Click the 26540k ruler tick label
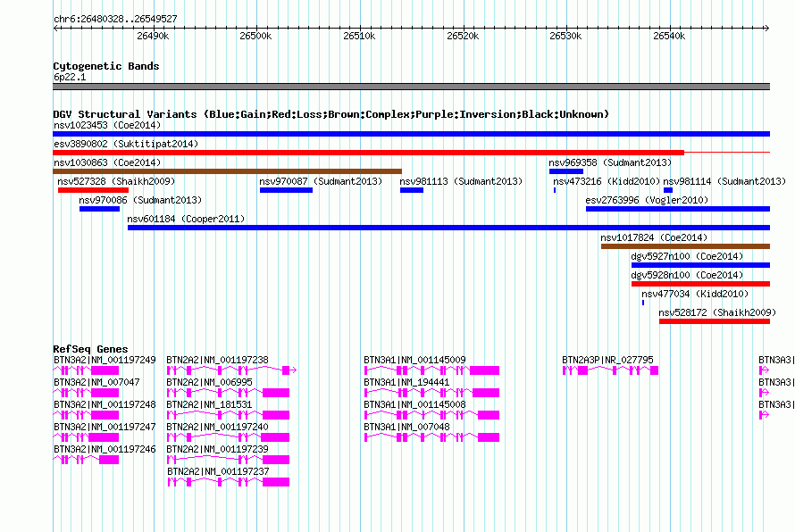 point(669,36)
